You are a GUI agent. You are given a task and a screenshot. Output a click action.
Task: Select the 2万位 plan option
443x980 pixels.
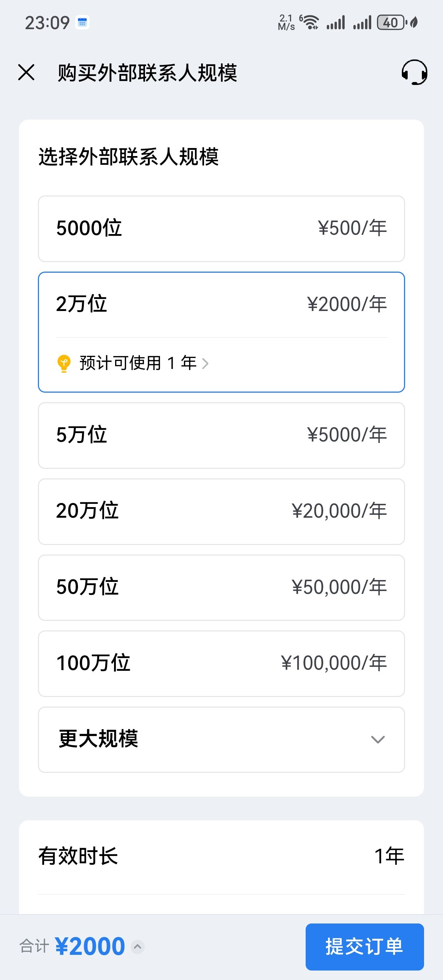pyautogui.click(x=221, y=304)
